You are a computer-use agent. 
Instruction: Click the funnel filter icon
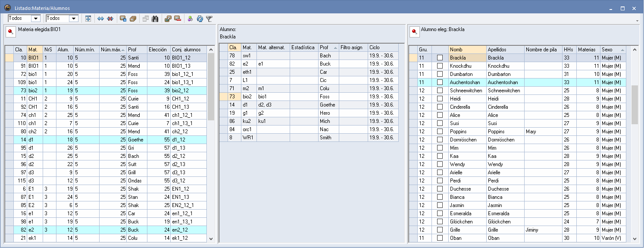(209, 19)
